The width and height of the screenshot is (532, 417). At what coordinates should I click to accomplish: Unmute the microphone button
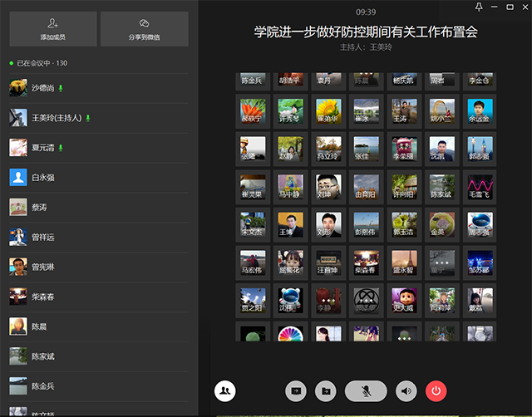pyautogui.click(x=366, y=390)
